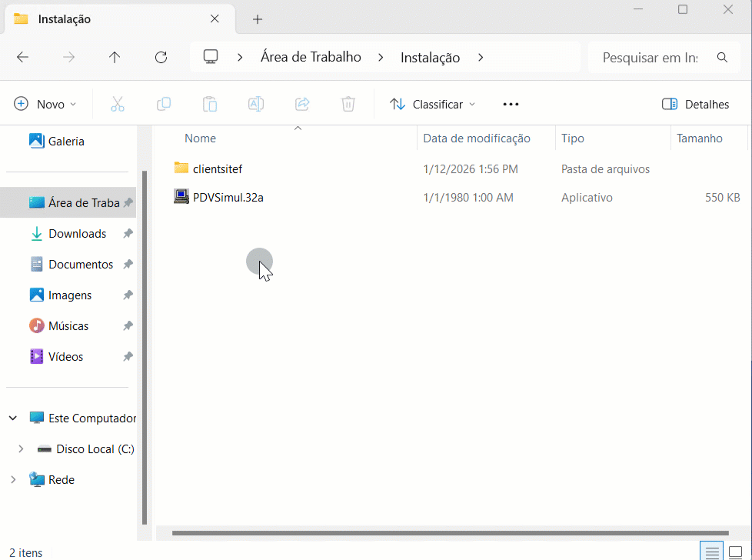This screenshot has height=560, width=752.
Task: Click the Aplicativo type cell
Action: tap(587, 198)
